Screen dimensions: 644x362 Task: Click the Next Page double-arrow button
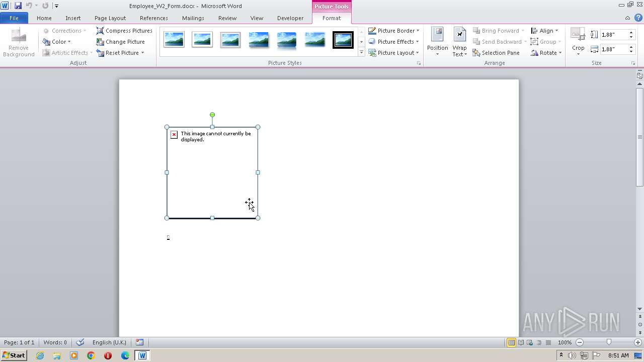point(639,332)
